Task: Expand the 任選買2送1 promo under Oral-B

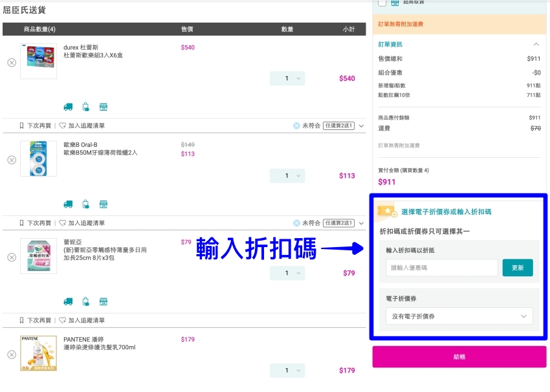Action: (x=361, y=223)
